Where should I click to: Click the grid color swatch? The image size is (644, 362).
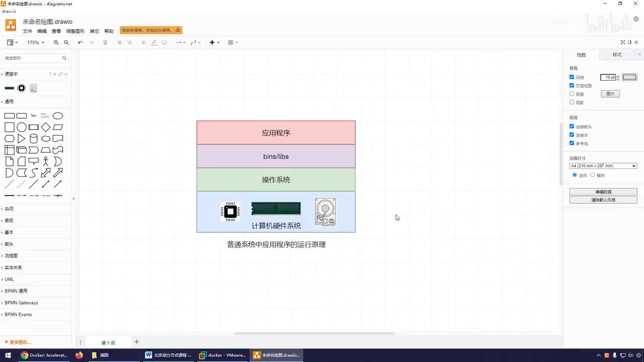pos(629,77)
